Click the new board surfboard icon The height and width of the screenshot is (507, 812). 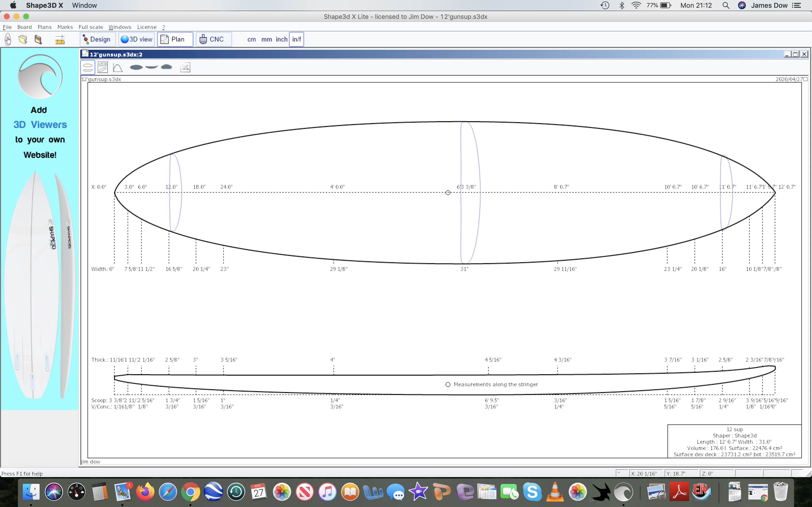[8, 39]
